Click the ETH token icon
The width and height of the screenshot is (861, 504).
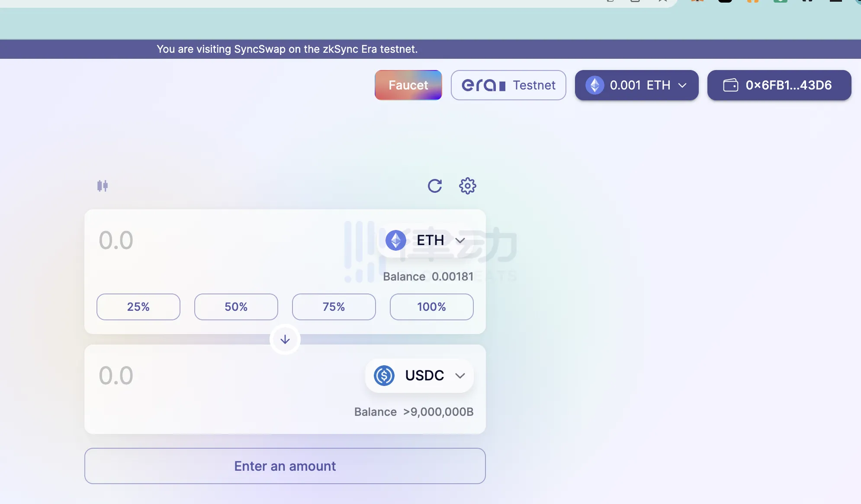[395, 240]
